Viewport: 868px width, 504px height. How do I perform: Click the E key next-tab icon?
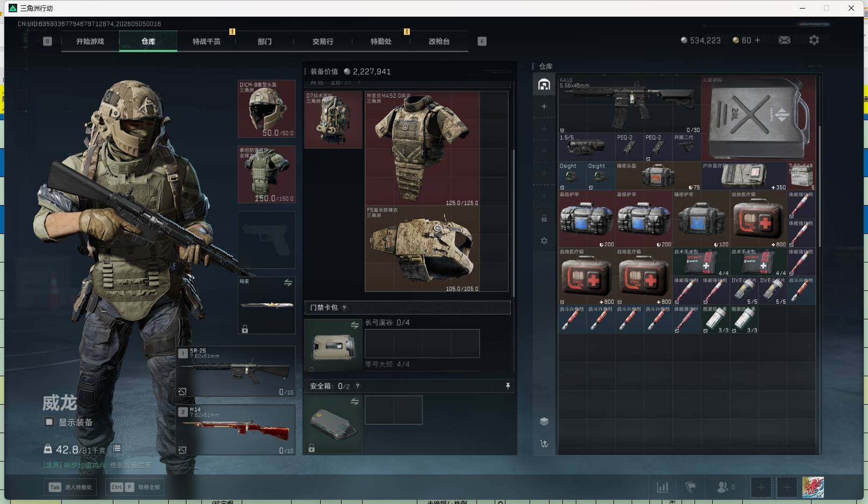(x=482, y=41)
